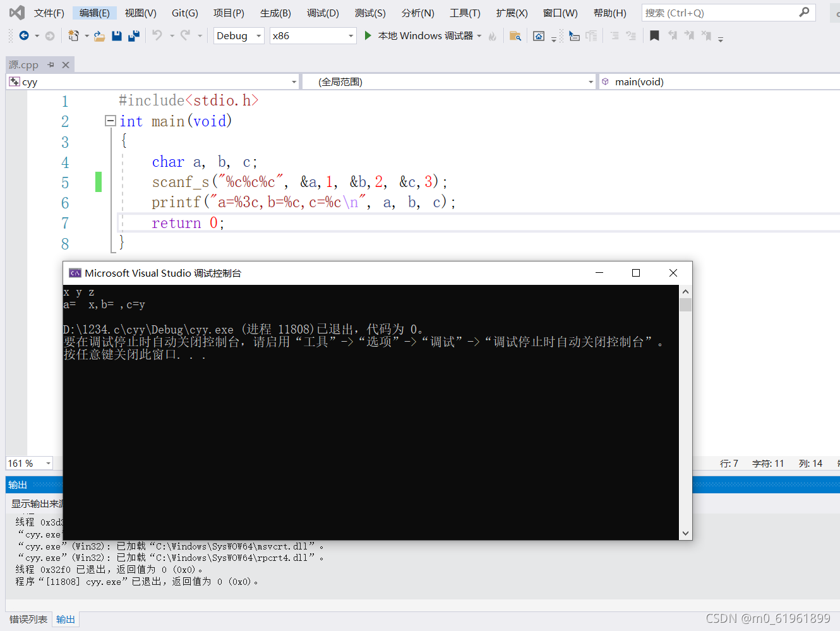The image size is (840, 631).
Task: Open the 生成(B) menu
Action: coord(275,13)
